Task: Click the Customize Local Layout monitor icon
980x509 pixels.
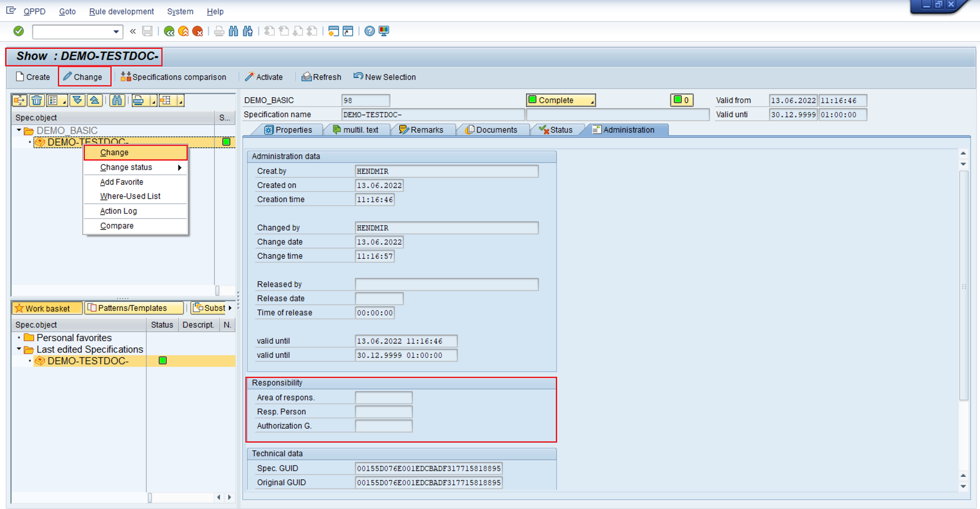Action: tap(384, 31)
